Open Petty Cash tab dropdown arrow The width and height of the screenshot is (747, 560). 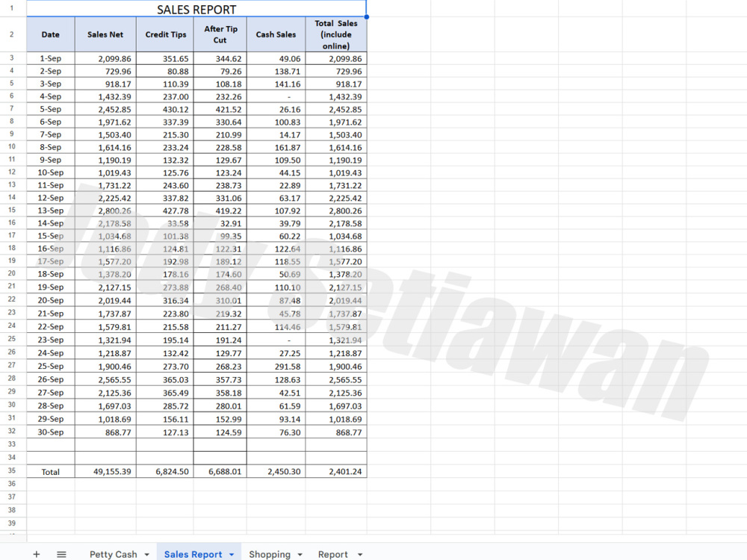pos(146,554)
